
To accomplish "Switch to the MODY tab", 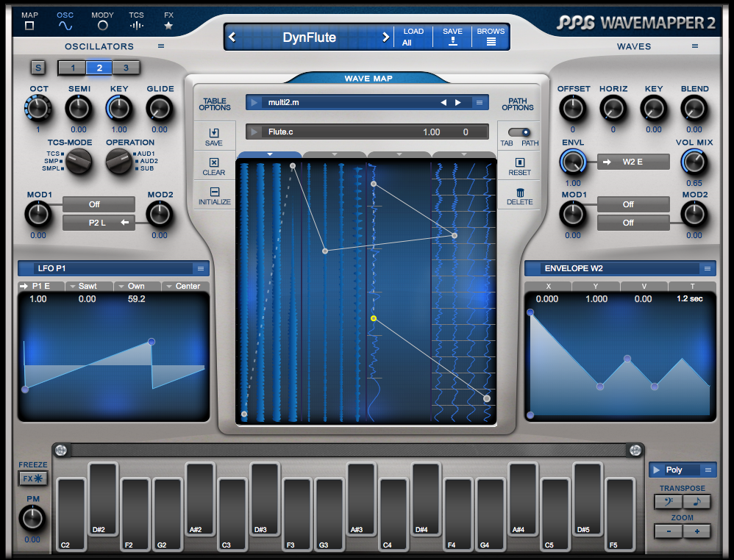I will [x=102, y=21].
